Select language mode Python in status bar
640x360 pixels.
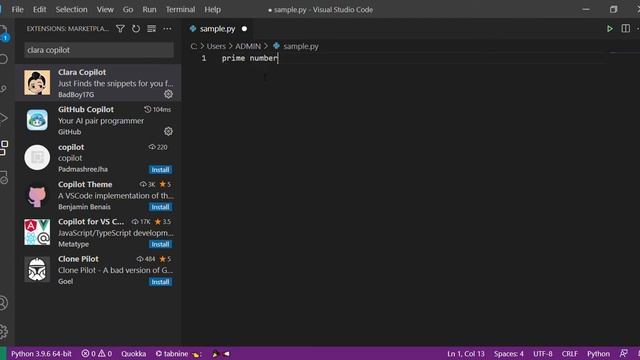pyautogui.click(x=598, y=353)
